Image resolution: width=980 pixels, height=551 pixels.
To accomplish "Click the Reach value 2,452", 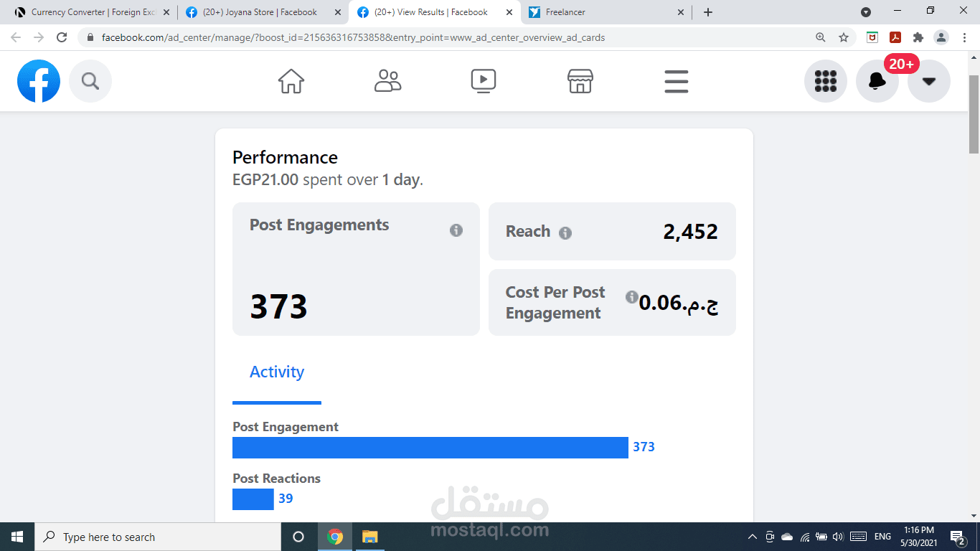I will (690, 232).
